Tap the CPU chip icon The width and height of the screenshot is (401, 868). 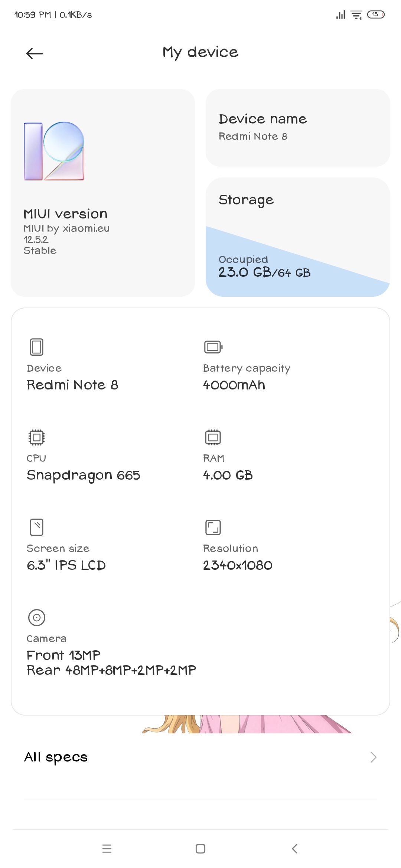pos(36,437)
